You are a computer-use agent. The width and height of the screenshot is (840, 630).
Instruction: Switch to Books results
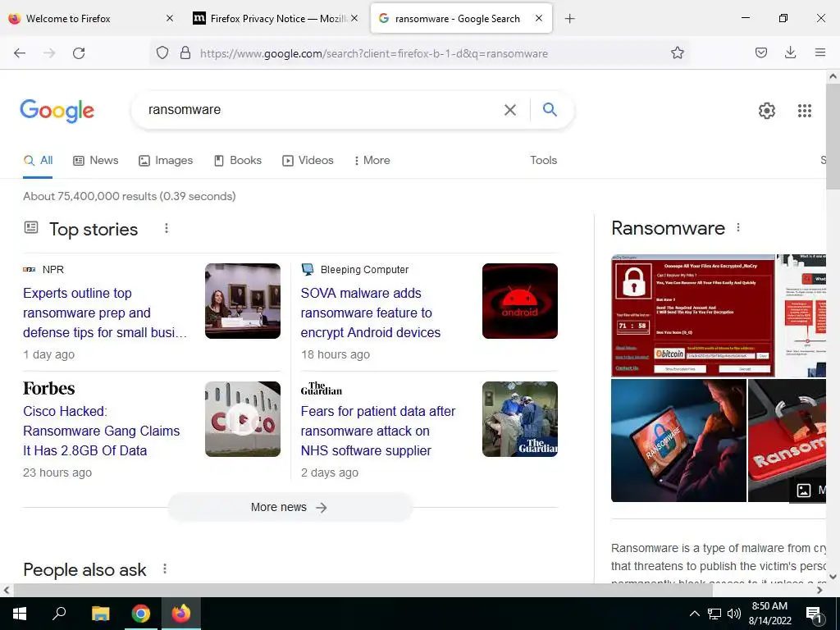pos(237,160)
